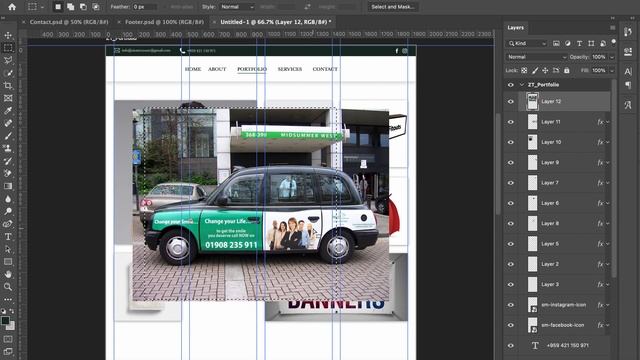Choose Intersect with Selection mode
Image resolution: width=640 pixels, height=360 pixels.
[x=96, y=7]
